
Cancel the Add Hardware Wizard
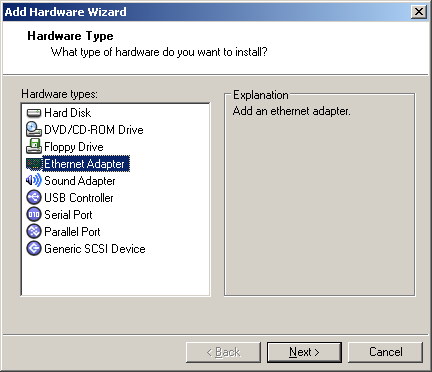tap(385, 352)
